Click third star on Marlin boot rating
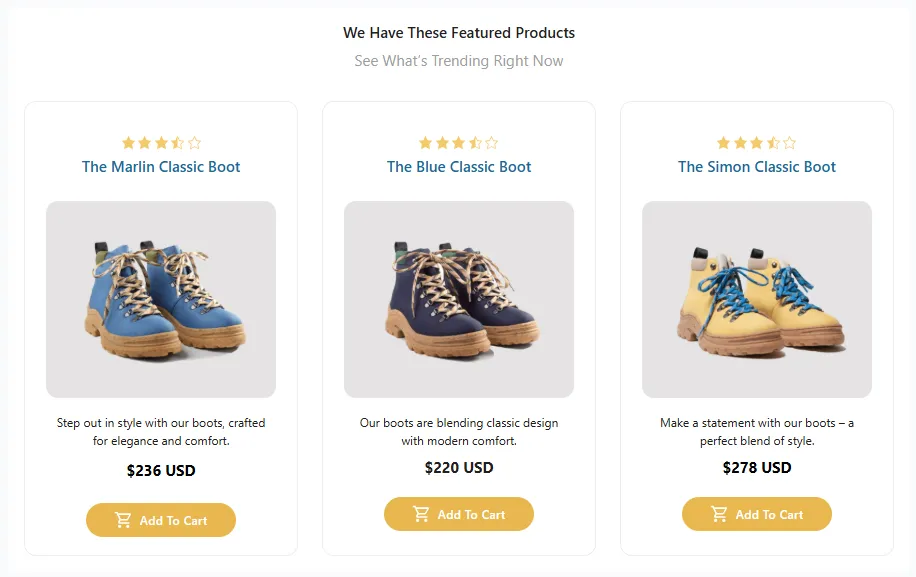This screenshot has height=577, width=916. tap(161, 143)
